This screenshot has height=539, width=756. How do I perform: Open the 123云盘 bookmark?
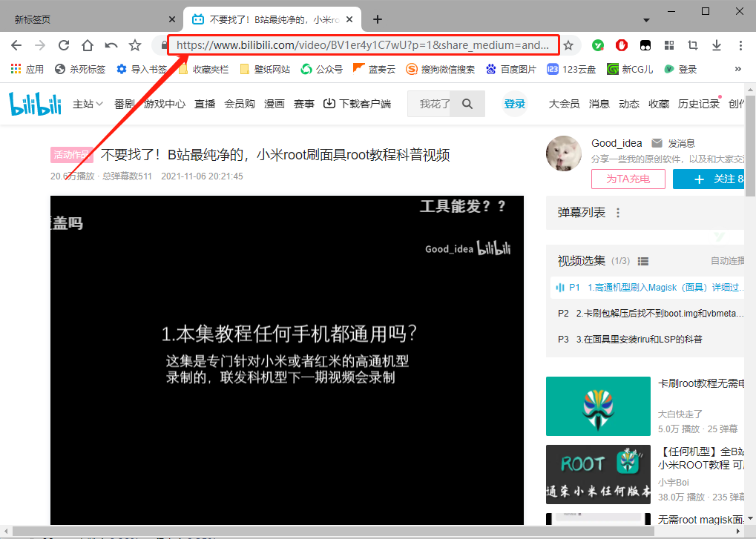click(571, 70)
